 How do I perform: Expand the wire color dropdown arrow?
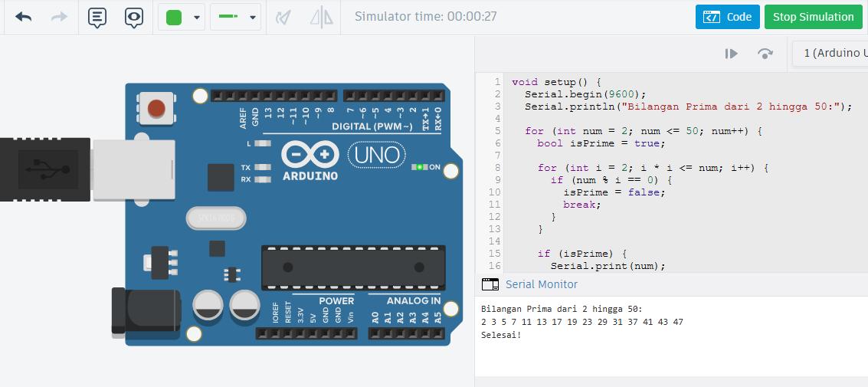197,18
